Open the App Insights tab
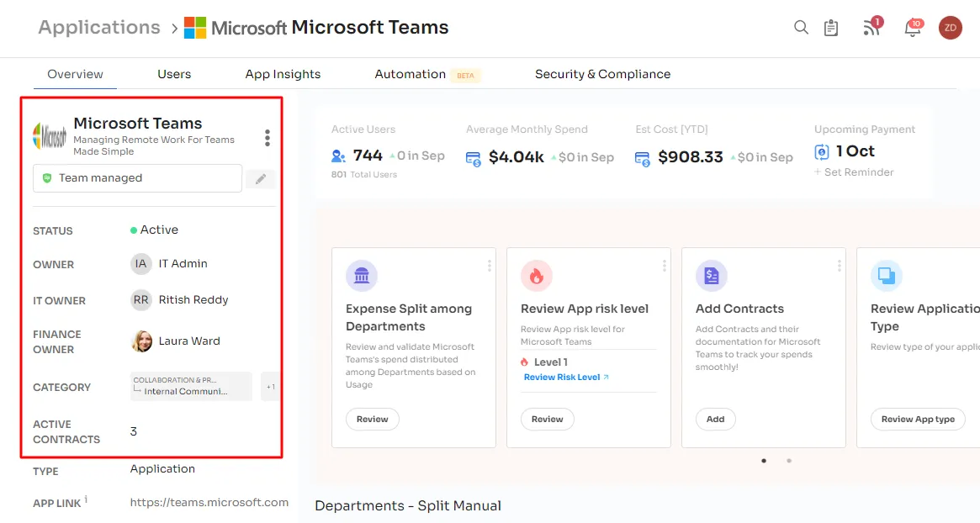The height and width of the screenshot is (523, 980). (283, 74)
